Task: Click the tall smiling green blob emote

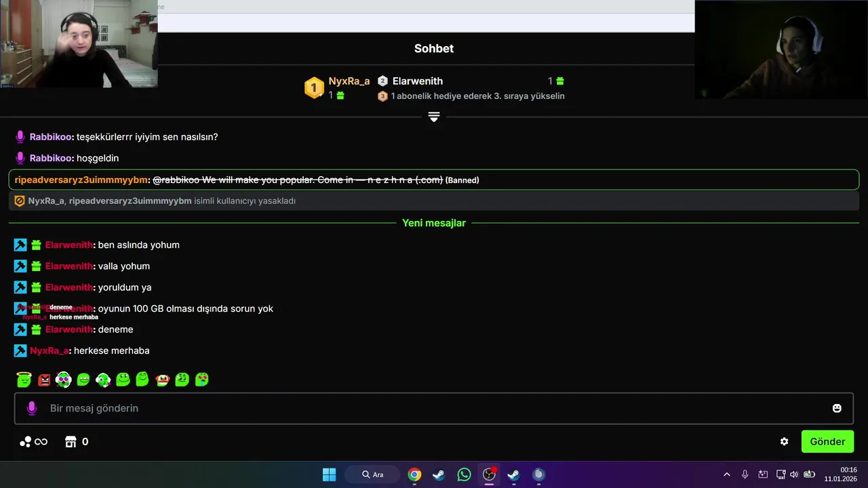Action: pos(142,380)
